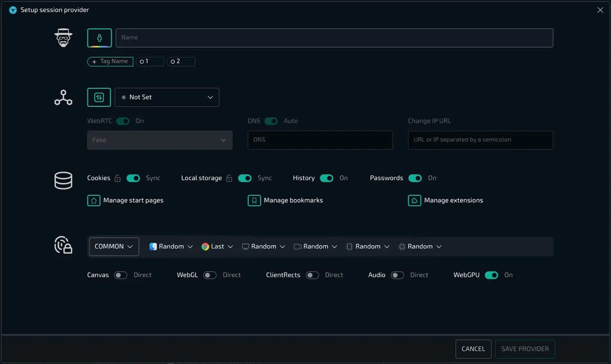Open the Not Set proxy dropdown
The width and height of the screenshot is (611, 364).
click(x=167, y=97)
